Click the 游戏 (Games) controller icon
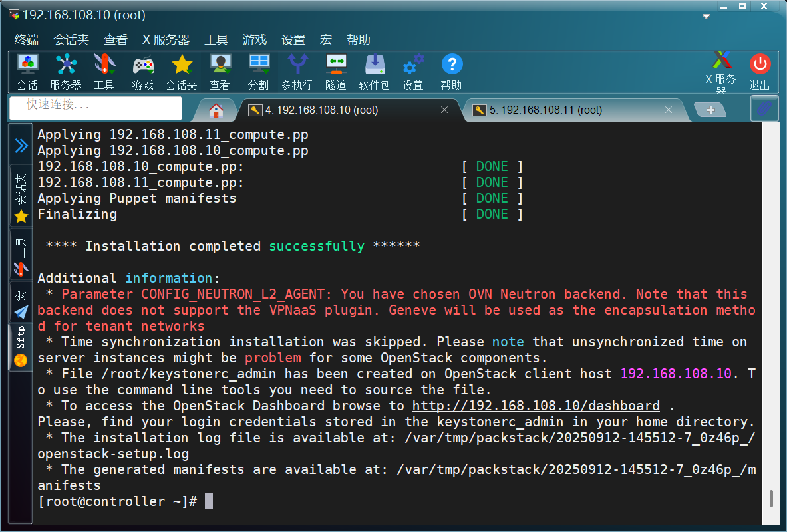Image resolution: width=787 pixels, height=532 pixels. point(143,72)
